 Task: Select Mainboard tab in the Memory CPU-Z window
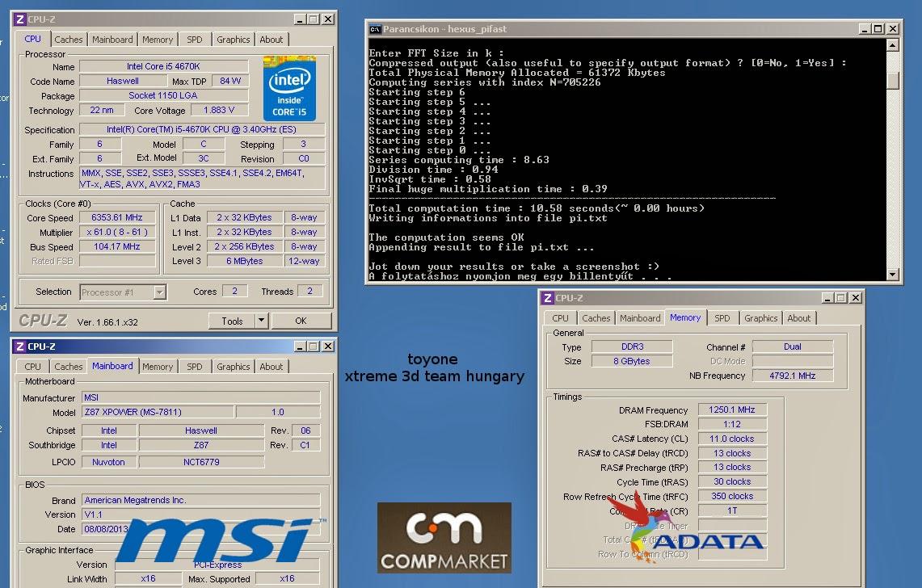tap(640, 318)
